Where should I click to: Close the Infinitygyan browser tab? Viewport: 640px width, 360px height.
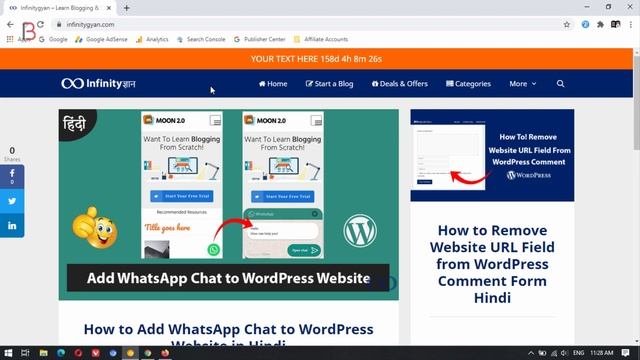click(109, 8)
